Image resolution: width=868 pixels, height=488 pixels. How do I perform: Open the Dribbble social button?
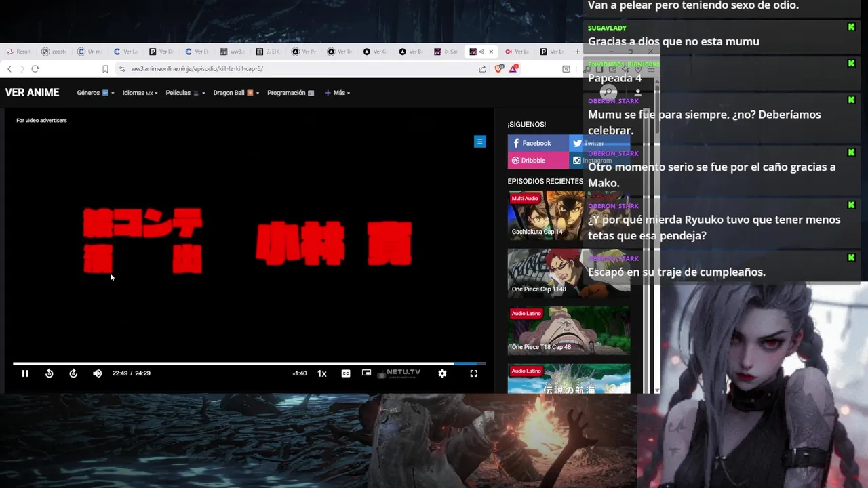[x=538, y=161]
